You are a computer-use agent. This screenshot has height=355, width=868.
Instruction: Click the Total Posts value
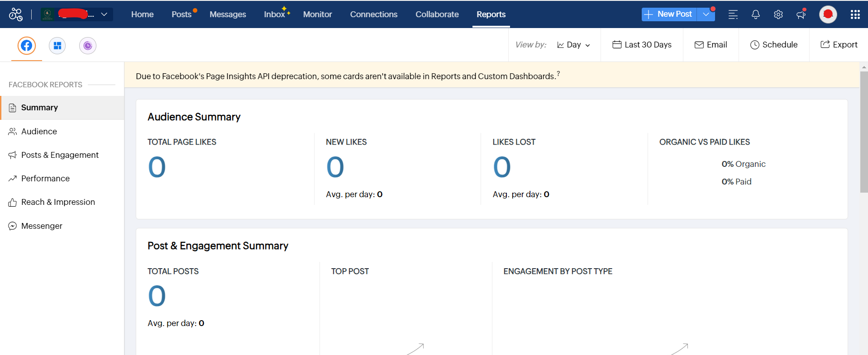click(x=157, y=296)
